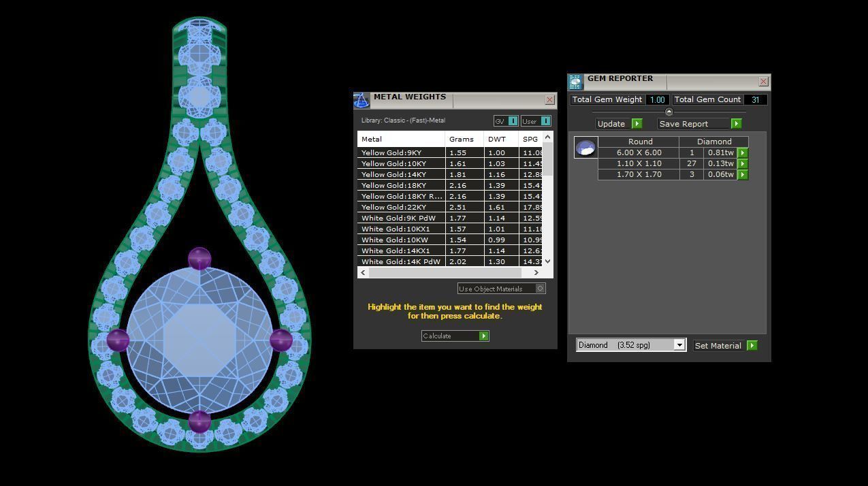Click the 0.81tw weight cell

pos(721,153)
